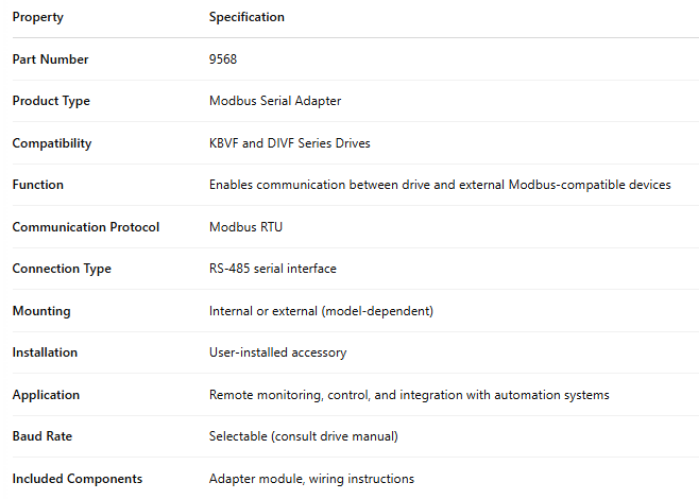Image resolution: width=699 pixels, height=500 pixels.
Task: Click the Enables communication description text
Action: pos(439,185)
